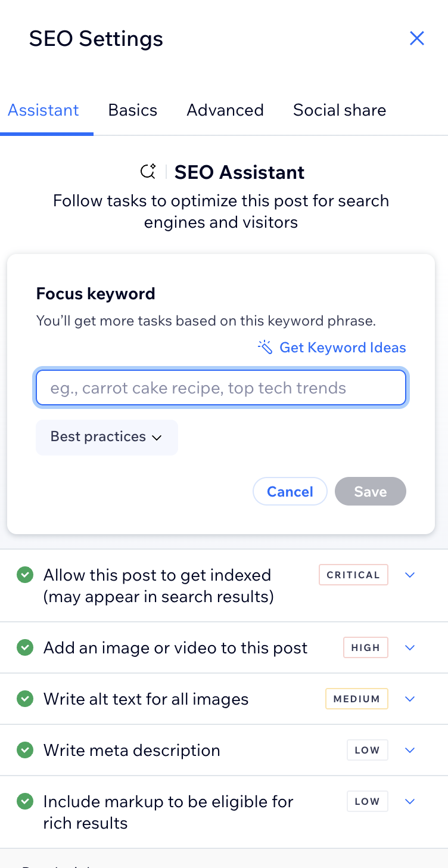Click the magic wand icon beside Get Keyword Ideas

click(264, 347)
